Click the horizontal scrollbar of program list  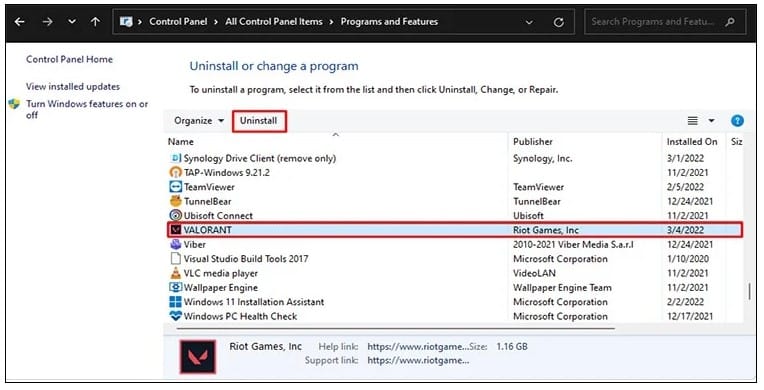pos(395,328)
